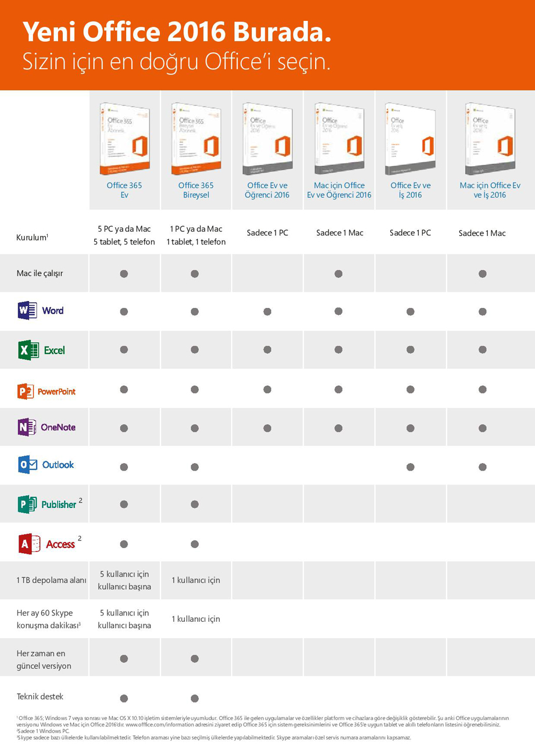Select the red Access icon
535x756 pixels.
(28, 544)
